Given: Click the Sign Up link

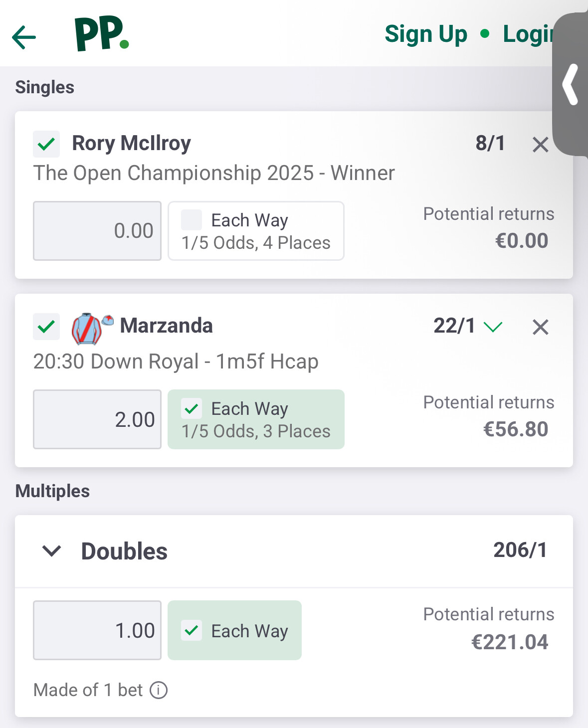Looking at the screenshot, I should pos(426,34).
